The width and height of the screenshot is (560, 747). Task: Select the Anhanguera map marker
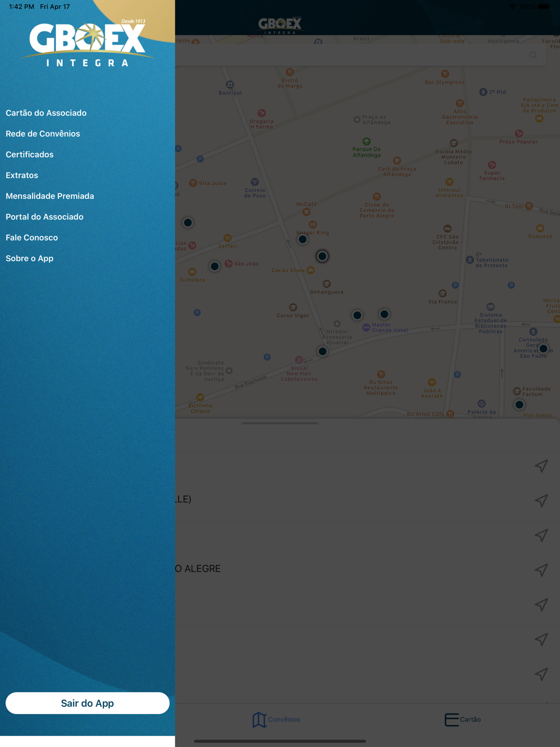coord(326,284)
